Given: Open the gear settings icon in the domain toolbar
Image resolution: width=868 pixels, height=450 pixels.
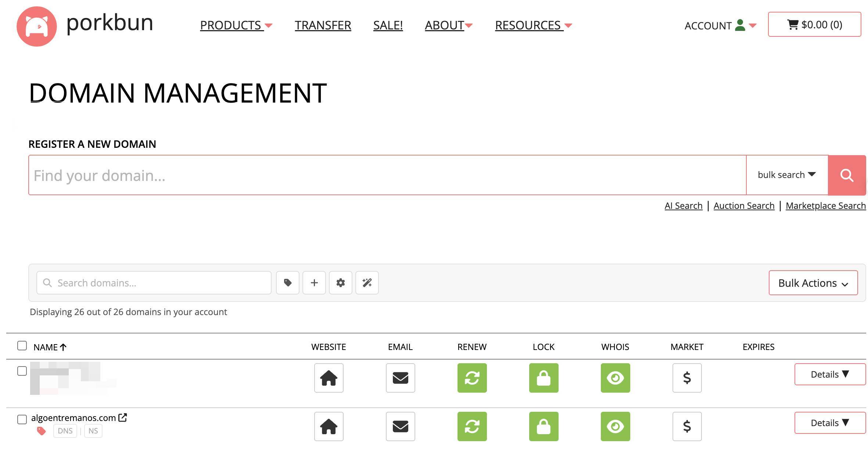Looking at the screenshot, I should click(340, 283).
